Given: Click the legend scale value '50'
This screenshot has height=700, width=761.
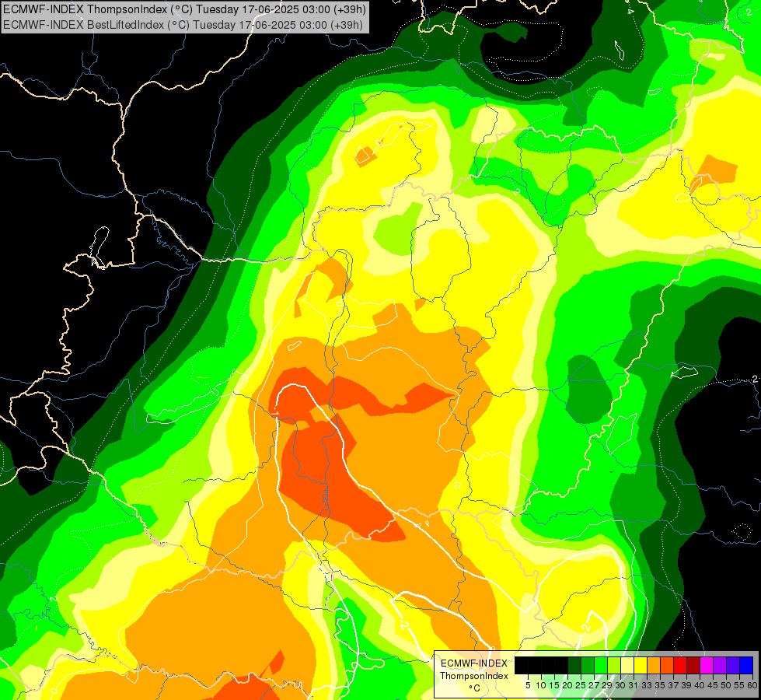Looking at the screenshot, I should [x=726, y=685].
